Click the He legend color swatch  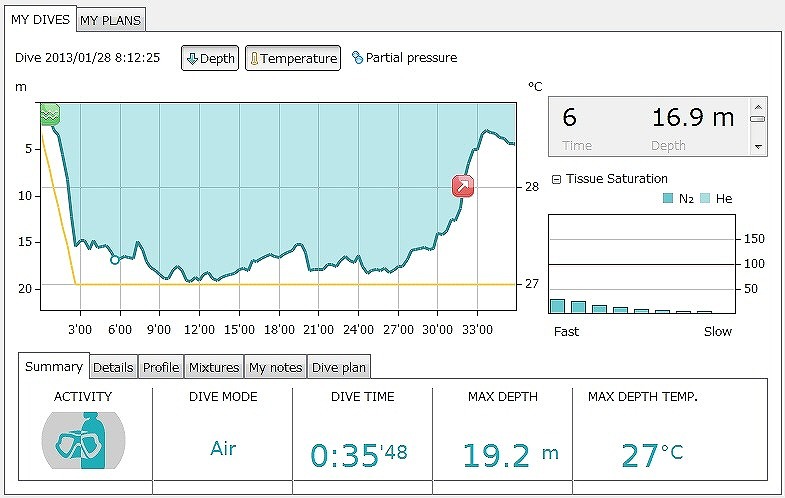[705, 199]
